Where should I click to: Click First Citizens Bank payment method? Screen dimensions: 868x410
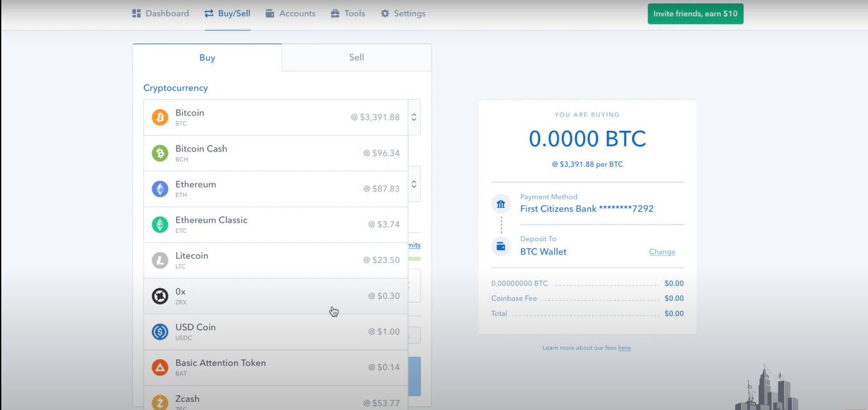tap(587, 209)
